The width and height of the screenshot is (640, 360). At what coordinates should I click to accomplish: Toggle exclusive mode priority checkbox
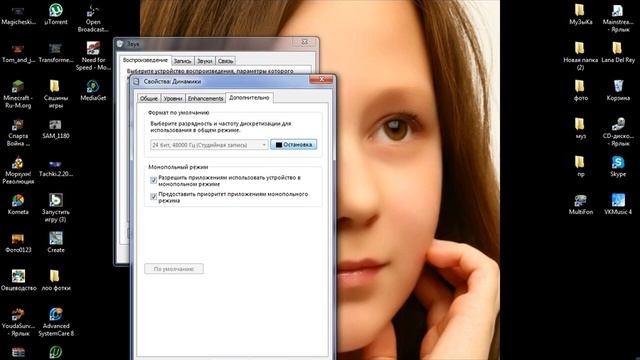click(153, 196)
